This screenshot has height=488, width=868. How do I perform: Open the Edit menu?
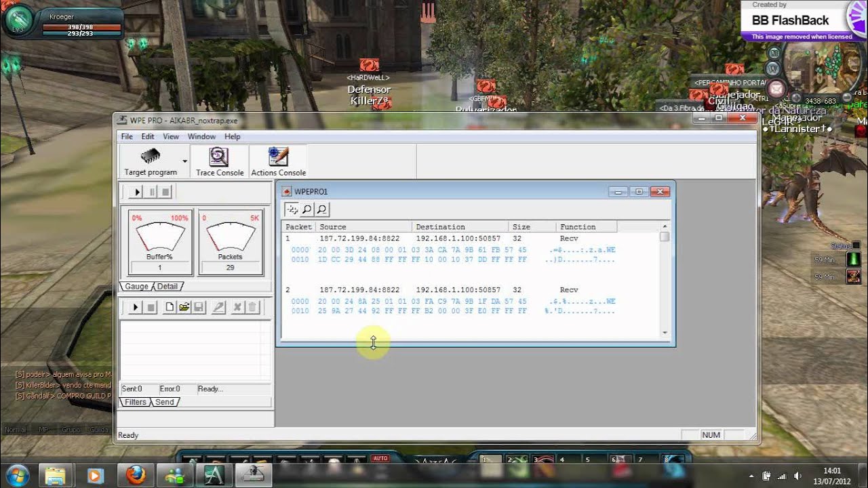(148, 136)
